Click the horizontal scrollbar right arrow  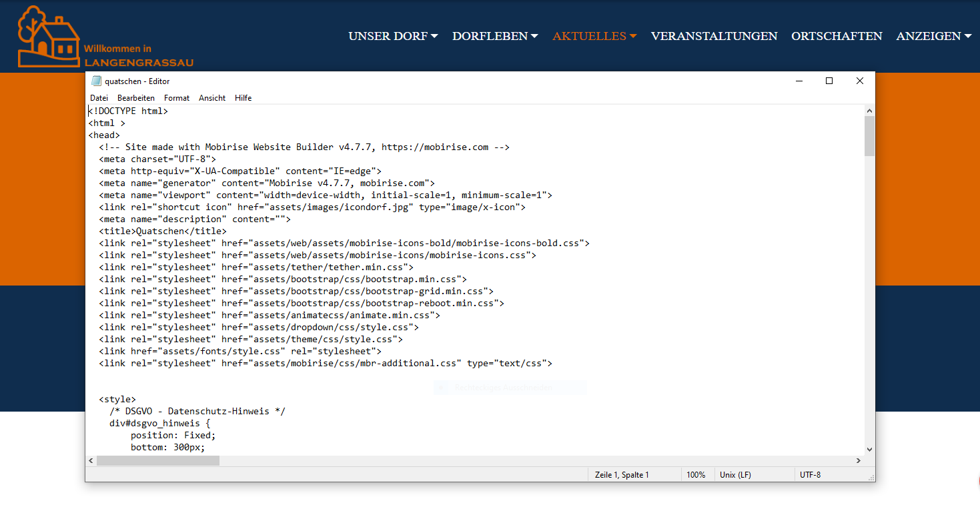859,461
